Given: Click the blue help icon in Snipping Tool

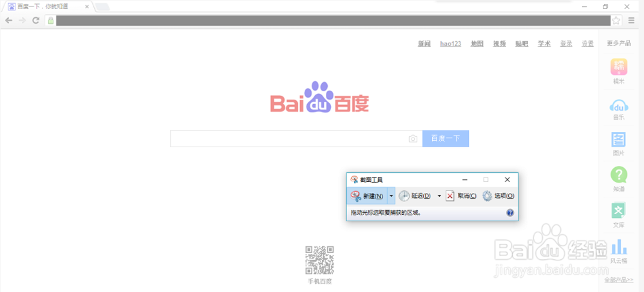Looking at the screenshot, I should tap(510, 213).
